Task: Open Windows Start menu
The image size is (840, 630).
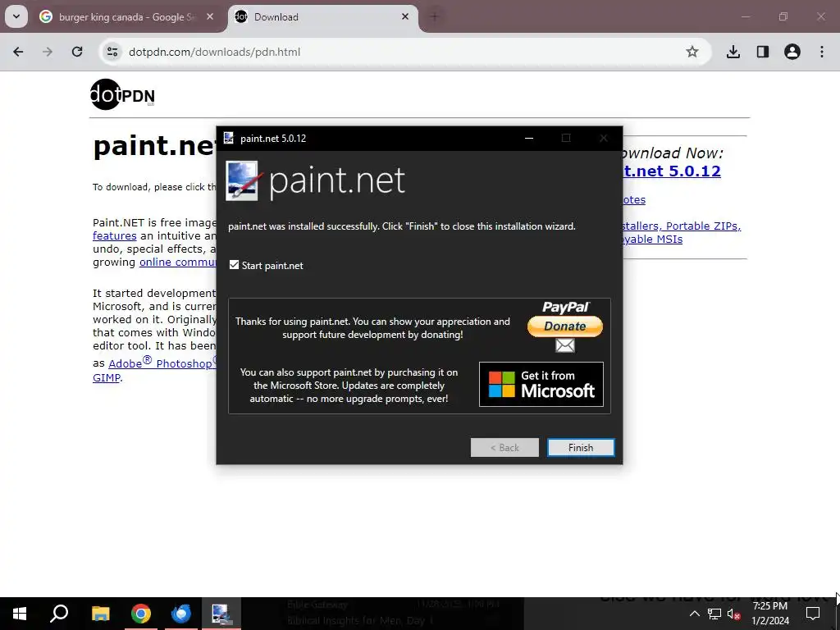Action: pyautogui.click(x=20, y=614)
